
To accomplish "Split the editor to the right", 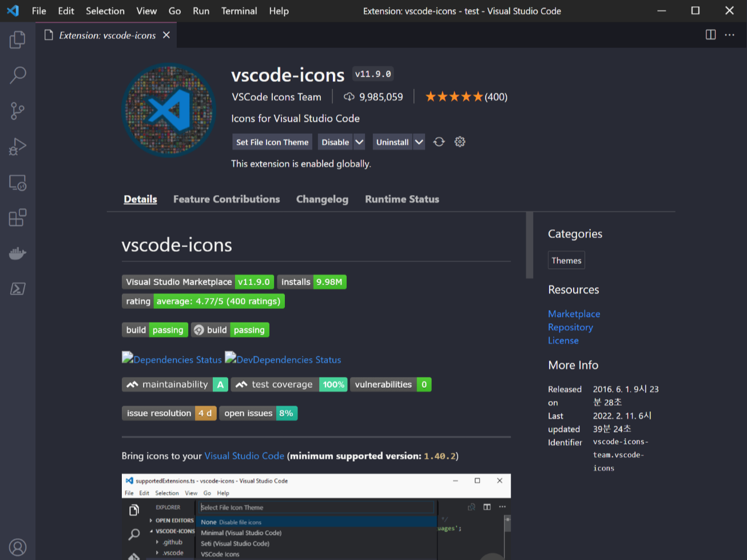I will (710, 35).
